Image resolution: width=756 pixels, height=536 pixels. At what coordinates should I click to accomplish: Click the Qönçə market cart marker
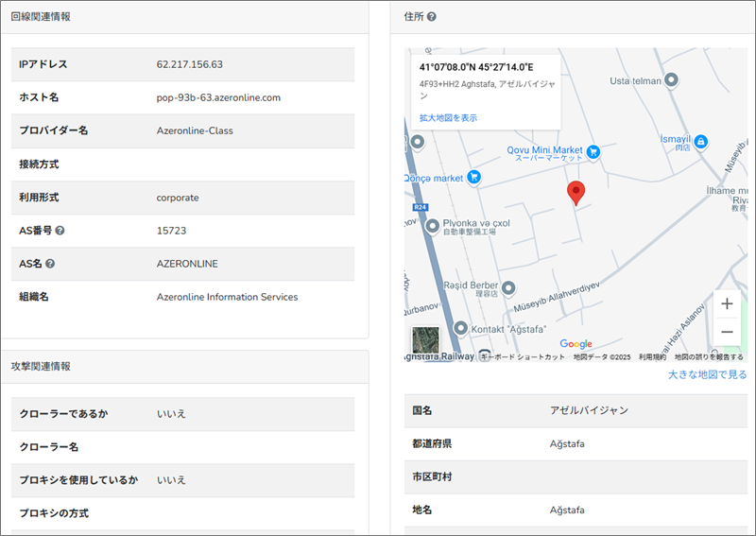point(474,177)
